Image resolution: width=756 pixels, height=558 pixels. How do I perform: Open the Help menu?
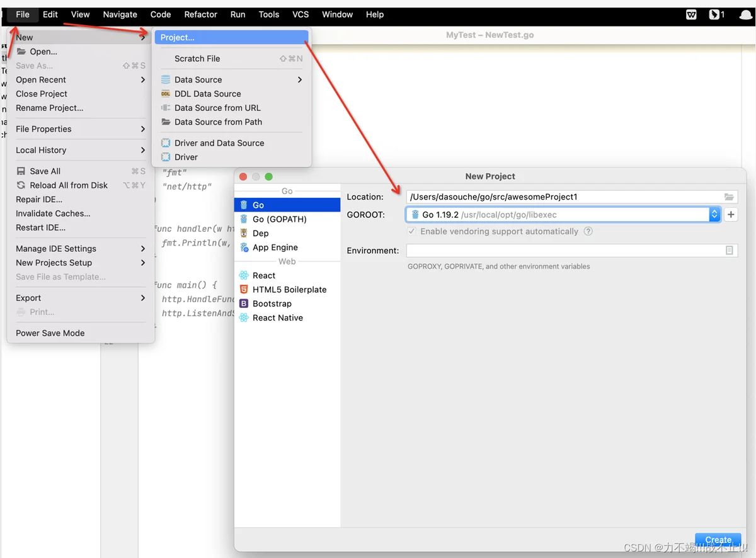pos(375,14)
